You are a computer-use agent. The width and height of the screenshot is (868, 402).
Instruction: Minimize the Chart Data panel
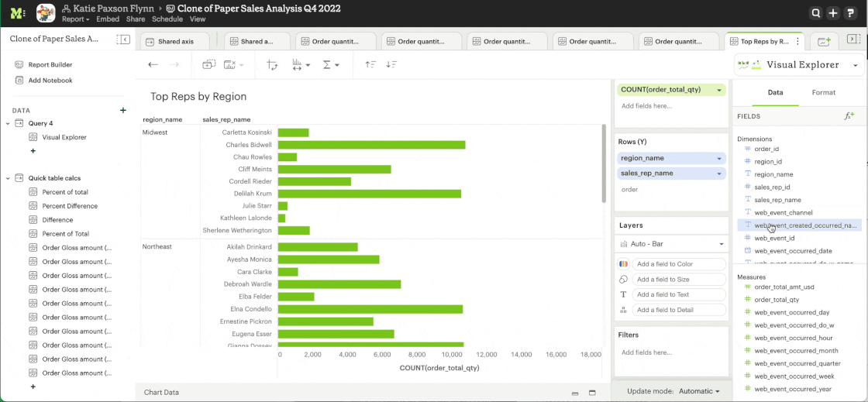click(574, 393)
